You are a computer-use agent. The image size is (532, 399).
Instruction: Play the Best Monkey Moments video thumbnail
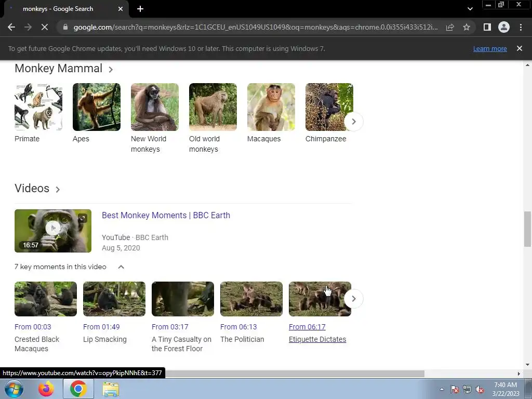pos(53,231)
